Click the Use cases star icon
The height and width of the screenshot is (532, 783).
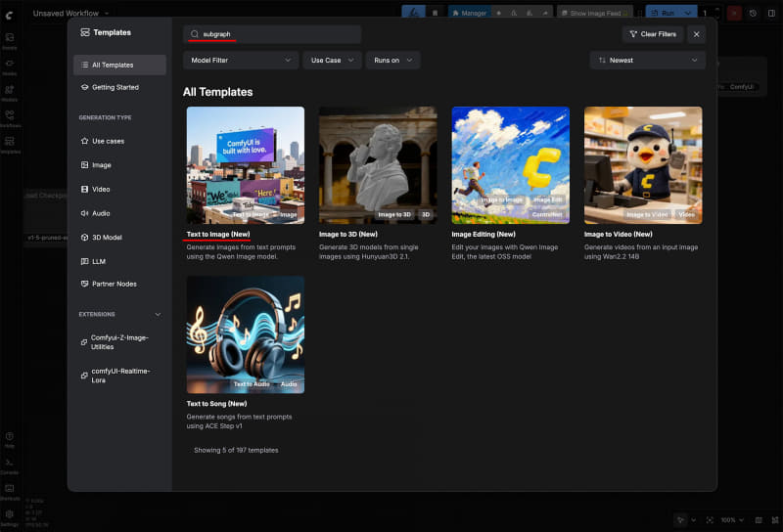pos(84,141)
